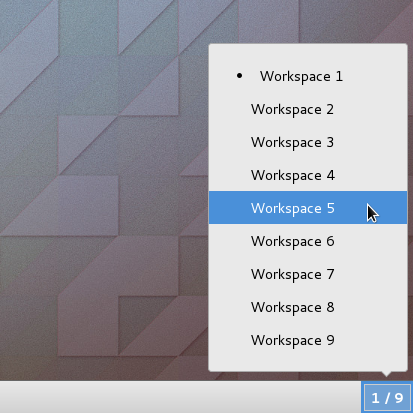Click the dark square wallpaper tile above the panel
This screenshot has height=413, width=413.
tap(148, 326)
